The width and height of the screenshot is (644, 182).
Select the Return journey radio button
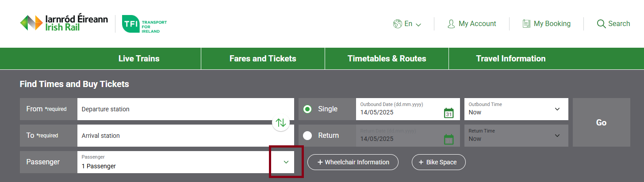(x=307, y=136)
